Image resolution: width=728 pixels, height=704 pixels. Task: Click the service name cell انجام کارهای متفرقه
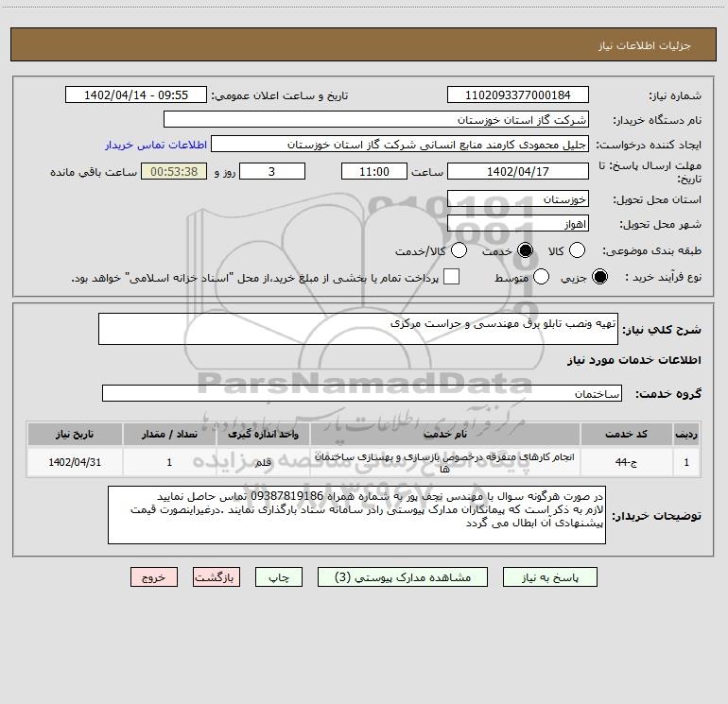[x=444, y=462]
